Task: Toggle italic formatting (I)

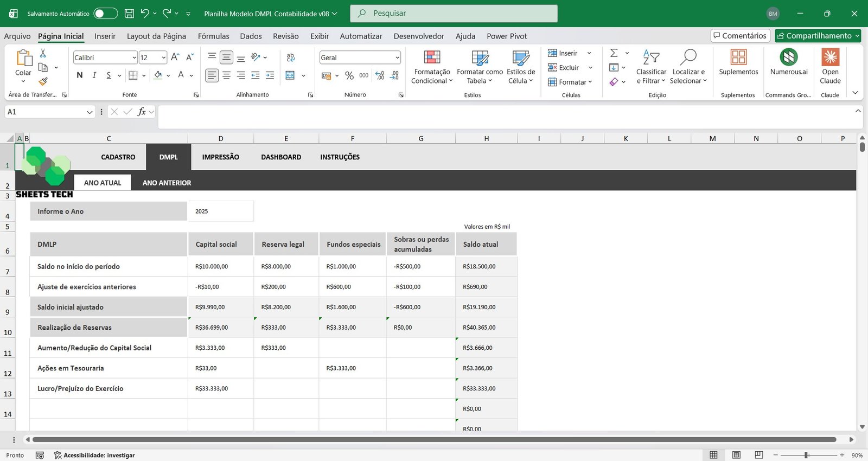Action: (x=94, y=75)
